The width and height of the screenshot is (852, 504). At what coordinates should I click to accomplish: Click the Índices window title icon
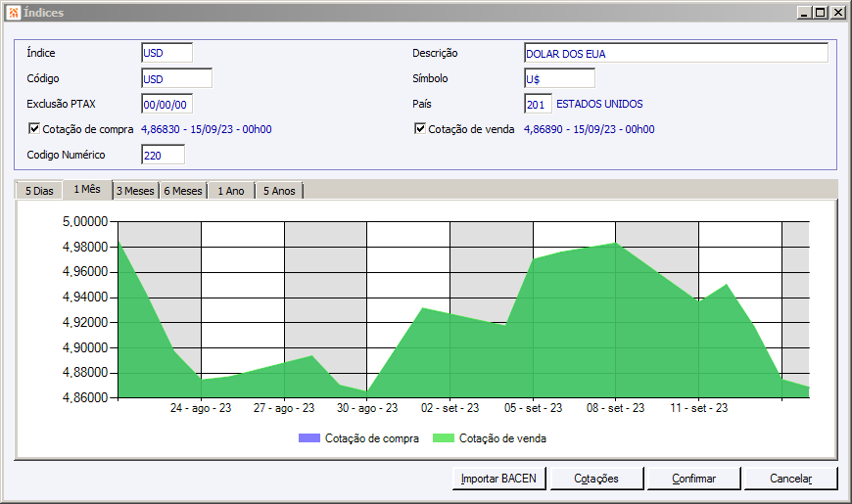point(14,12)
